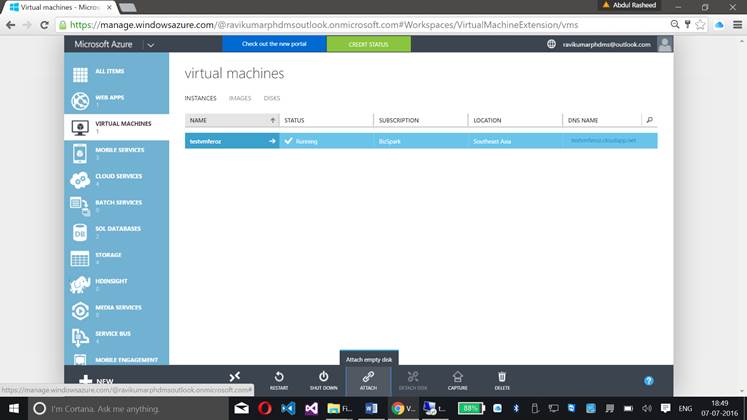Open Windows Start menu
The width and height of the screenshot is (747, 420).
coord(14,409)
